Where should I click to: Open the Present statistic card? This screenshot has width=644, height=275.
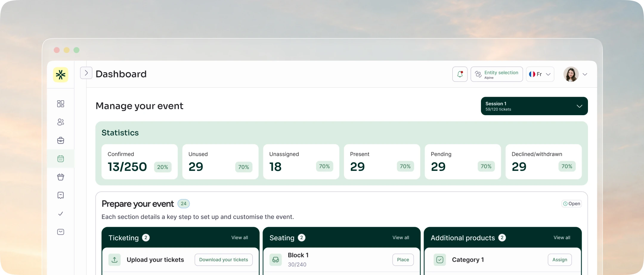[382, 162]
